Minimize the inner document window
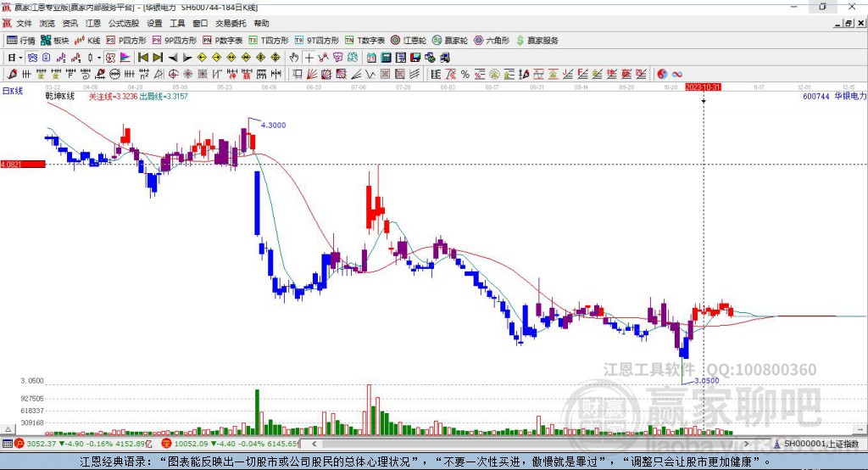The width and height of the screenshot is (868, 470). (838, 23)
